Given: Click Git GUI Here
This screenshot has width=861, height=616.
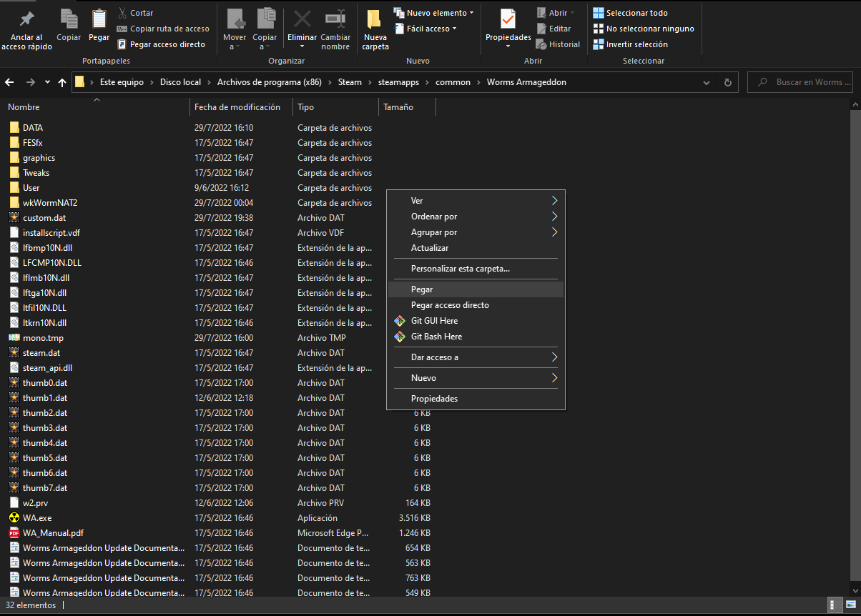Looking at the screenshot, I should click(x=476, y=321).
